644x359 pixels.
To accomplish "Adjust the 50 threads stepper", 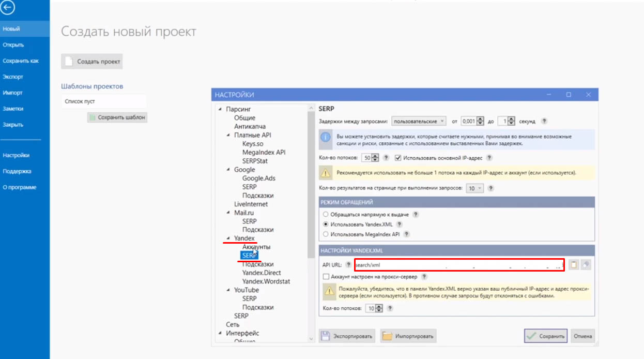I will point(375,158).
